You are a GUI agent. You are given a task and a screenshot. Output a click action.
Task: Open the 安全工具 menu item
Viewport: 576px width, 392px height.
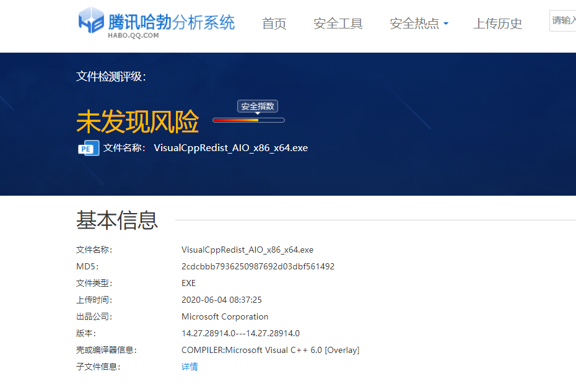338,24
